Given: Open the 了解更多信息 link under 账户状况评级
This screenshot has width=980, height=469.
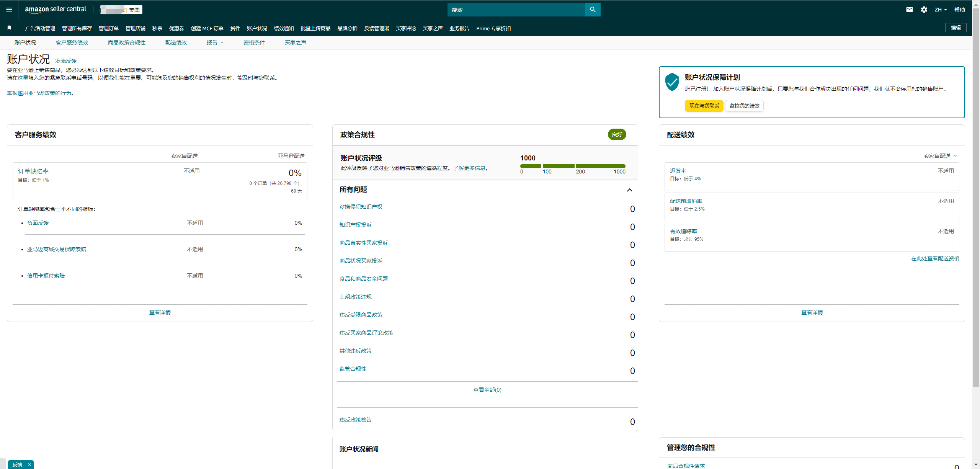Looking at the screenshot, I should 469,168.
